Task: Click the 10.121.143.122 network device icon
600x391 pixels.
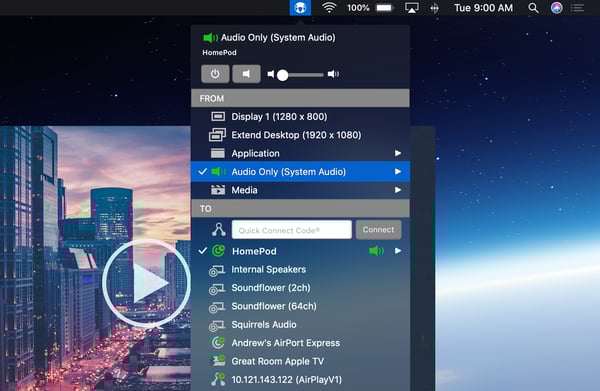Action: point(218,379)
